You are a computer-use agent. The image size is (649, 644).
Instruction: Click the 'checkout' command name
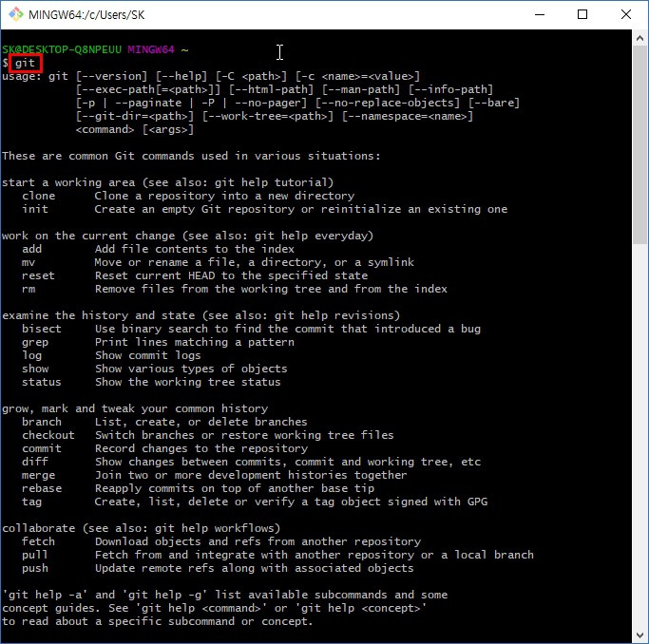48,435
